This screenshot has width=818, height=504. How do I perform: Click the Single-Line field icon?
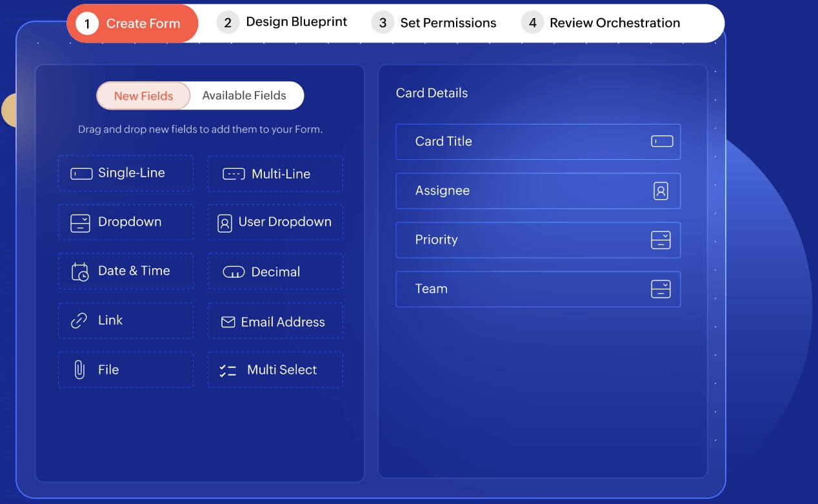click(x=81, y=174)
